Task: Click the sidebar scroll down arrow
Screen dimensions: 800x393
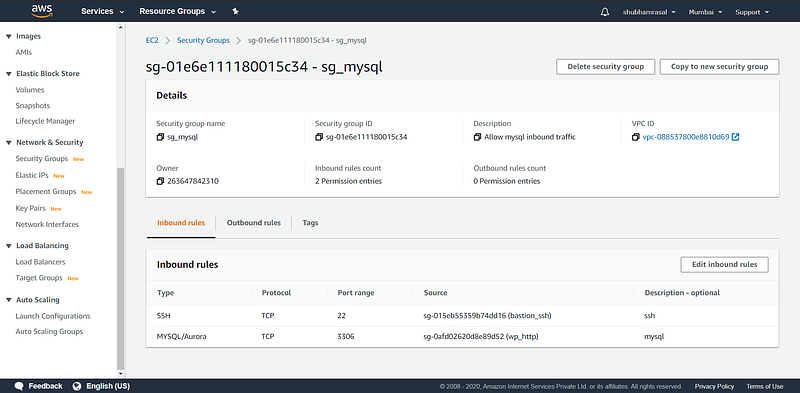Action: pyautogui.click(x=120, y=374)
